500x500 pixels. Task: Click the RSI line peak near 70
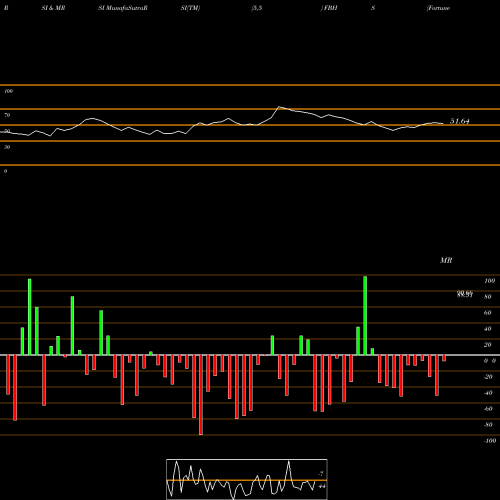pyautogui.click(x=279, y=107)
